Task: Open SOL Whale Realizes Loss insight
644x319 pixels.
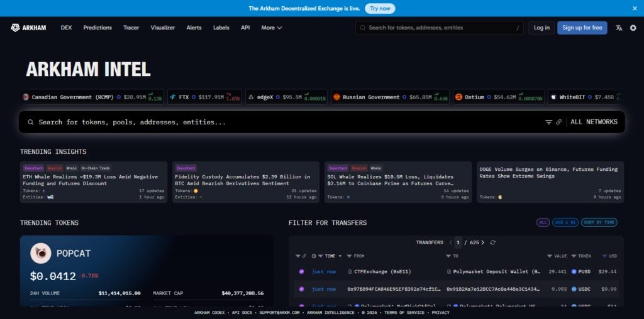Action: tap(398, 182)
